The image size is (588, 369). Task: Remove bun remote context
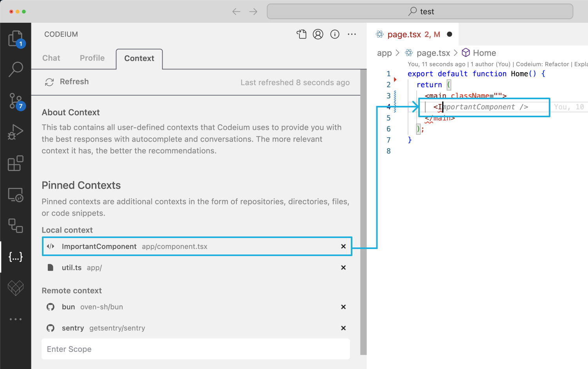coord(343,307)
